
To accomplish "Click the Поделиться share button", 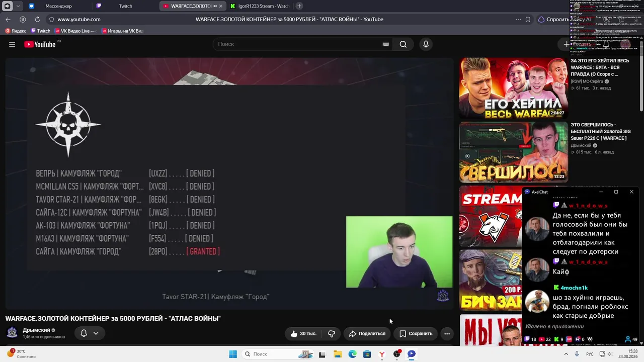I will pyautogui.click(x=367, y=333).
